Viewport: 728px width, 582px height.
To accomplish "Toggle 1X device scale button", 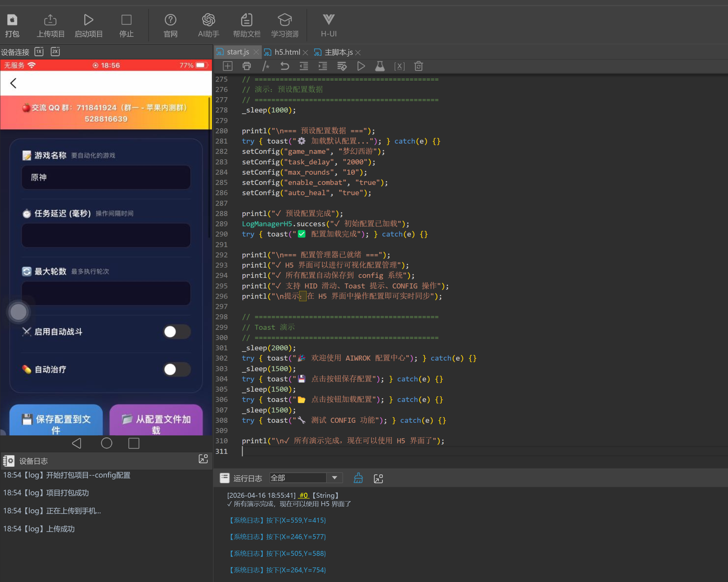I will [x=39, y=52].
